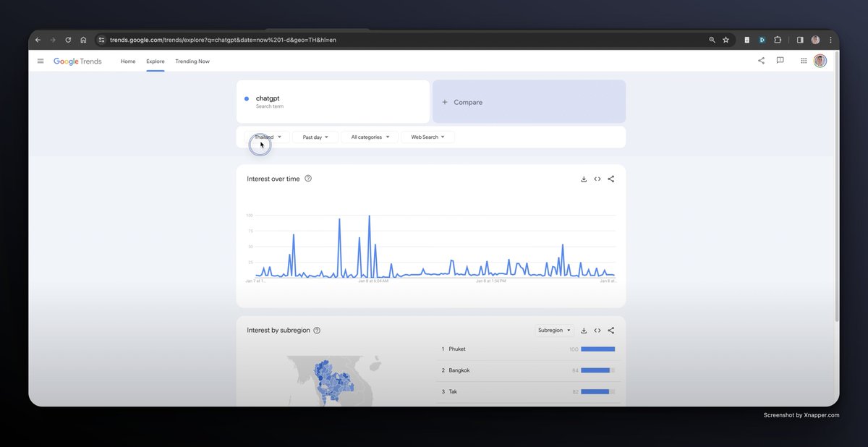868x447 pixels.
Task: Open the Chrome three-dot menu
Action: tap(830, 40)
